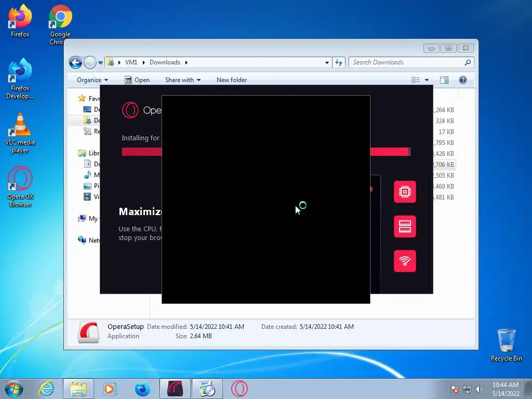Image resolution: width=532 pixels, height=399 pixels.
Task: Expand address bar history dropdown
Action: (x=327, y=63)
